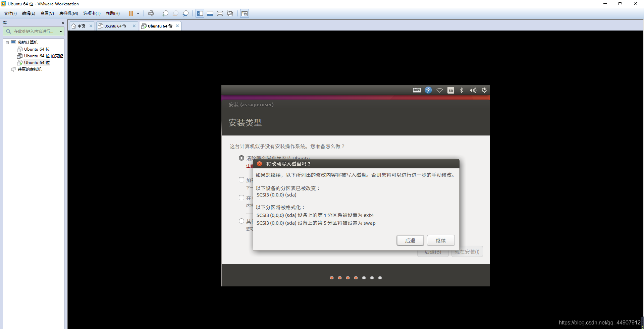This screenshot has width=644, height=329.
Task: Switch to the 主页 tab
Action: pos(78,26)
